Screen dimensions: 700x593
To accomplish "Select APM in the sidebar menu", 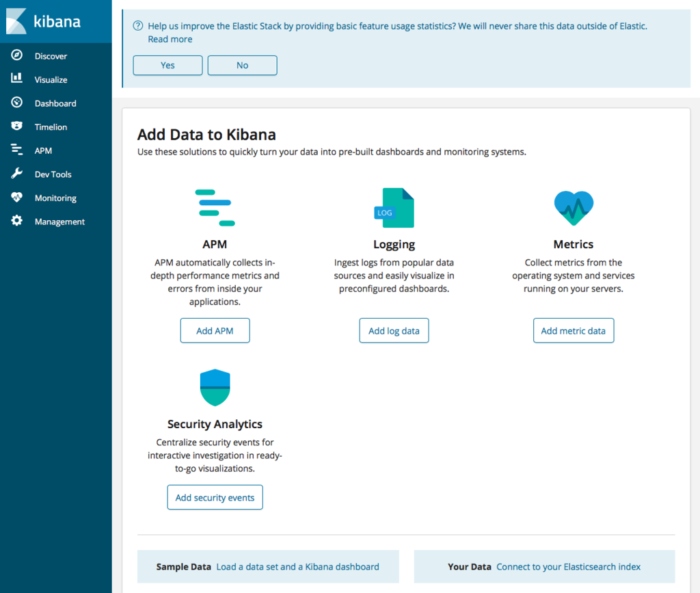I will click(43, 151).
